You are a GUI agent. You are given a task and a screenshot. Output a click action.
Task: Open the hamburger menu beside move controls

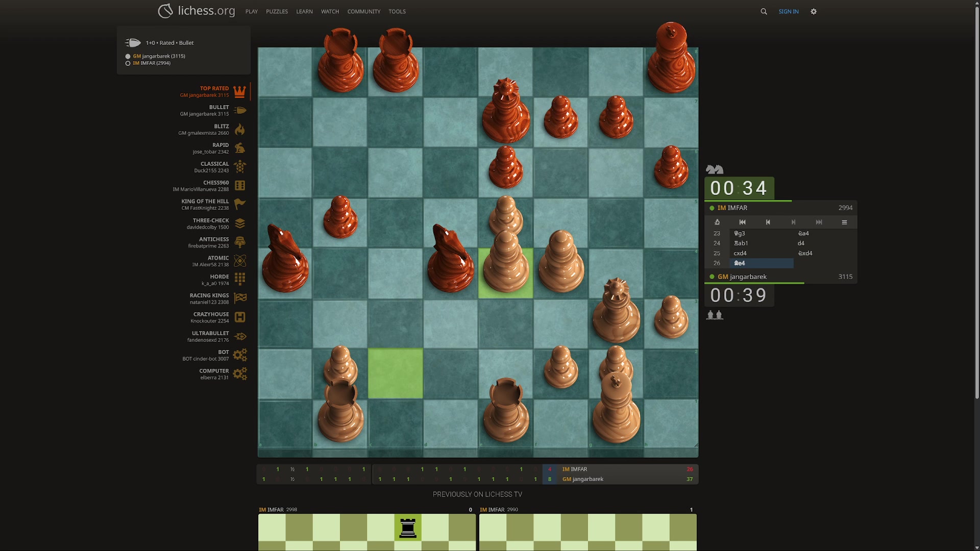pyautogui.click(x=844, y=222)
